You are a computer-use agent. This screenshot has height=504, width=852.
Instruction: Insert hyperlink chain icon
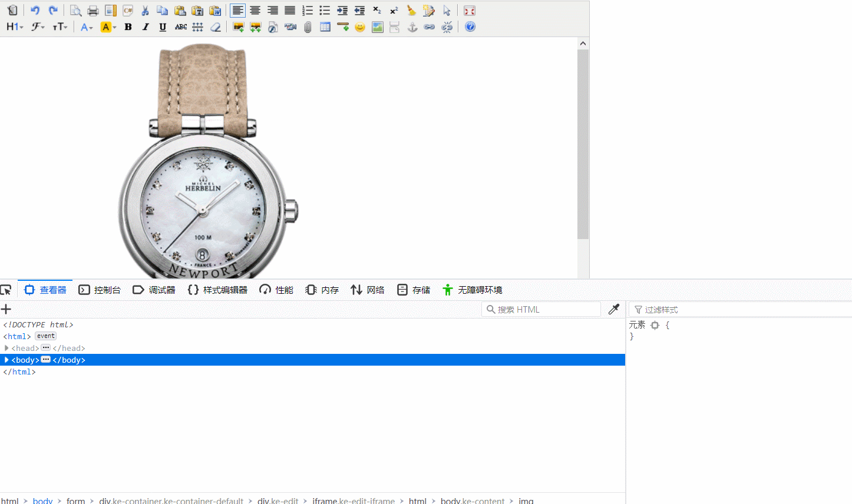pos(430,27)
